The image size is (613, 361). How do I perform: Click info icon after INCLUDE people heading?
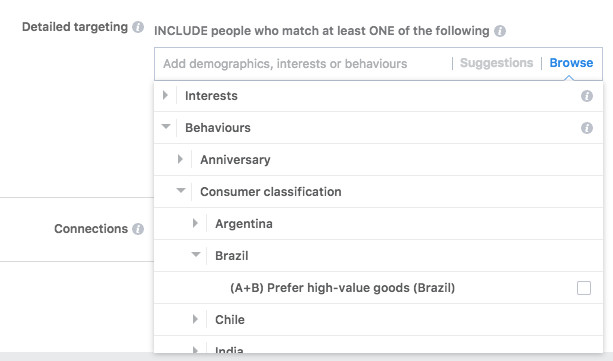coord(500,31)
